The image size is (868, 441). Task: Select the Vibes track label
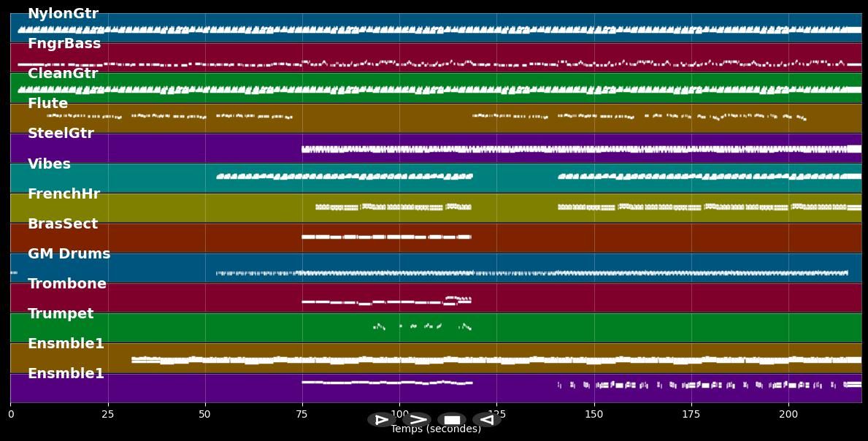click(x=49, y=164)
